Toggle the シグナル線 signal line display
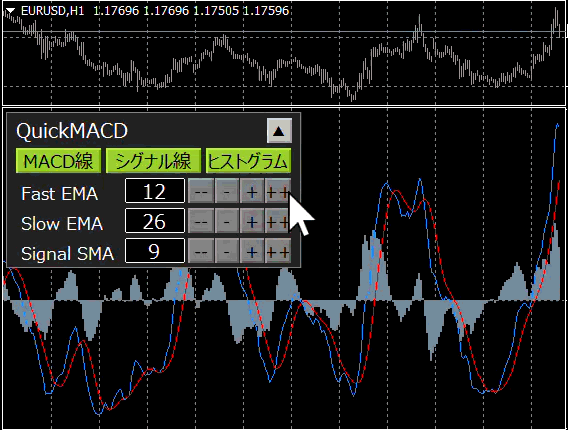 coord(153,160)
